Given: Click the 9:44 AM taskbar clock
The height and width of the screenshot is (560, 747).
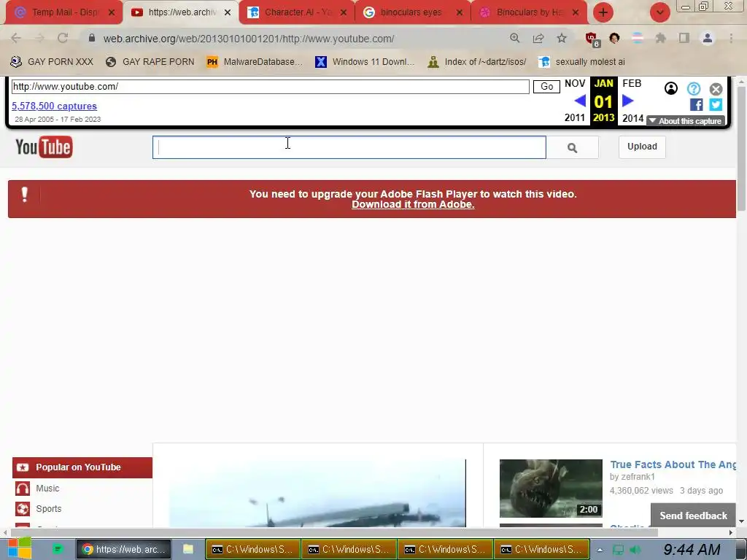Looking at the screenshot, I should click(692, 550).
